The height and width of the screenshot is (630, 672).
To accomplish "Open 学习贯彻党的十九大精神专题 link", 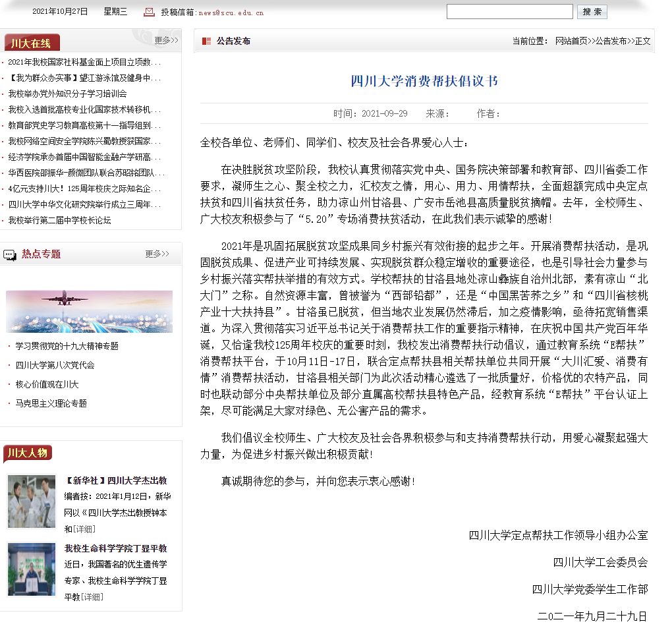I will click(x=67, y=346).
